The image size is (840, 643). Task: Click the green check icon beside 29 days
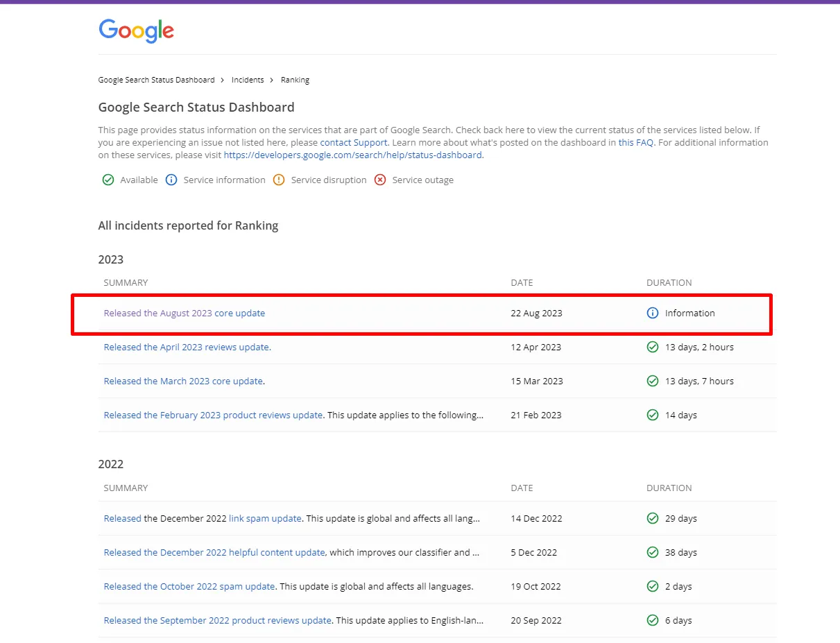tap(653, 518)
